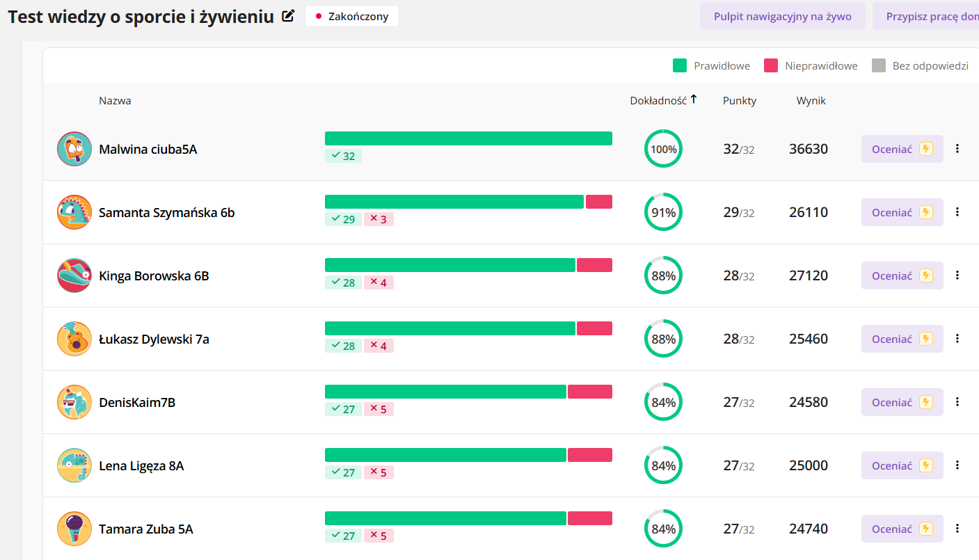
Task: Open Malwina ciuba5A's avatar
Action: (74, 149)
